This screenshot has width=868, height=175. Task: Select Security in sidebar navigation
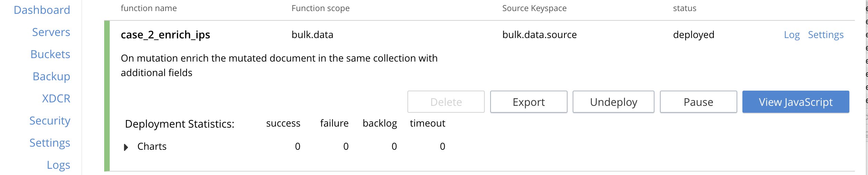click(x=50, y=121)
